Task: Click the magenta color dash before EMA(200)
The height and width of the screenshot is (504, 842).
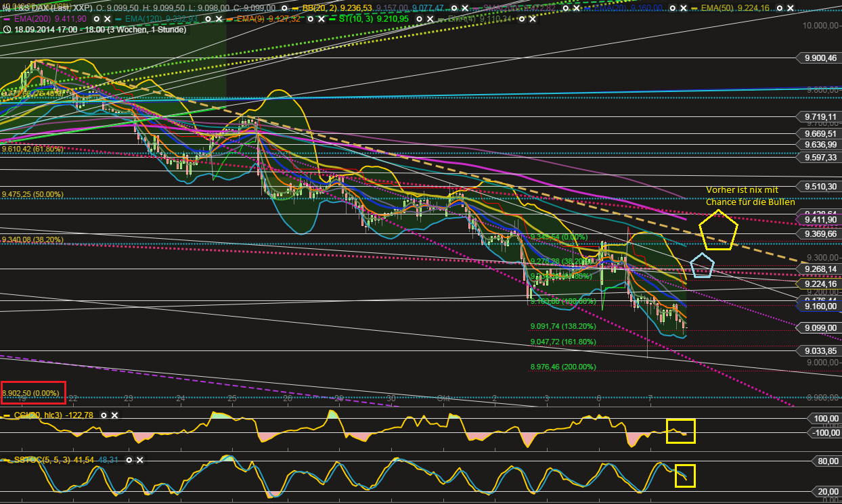Action: [x=8, y=19]
